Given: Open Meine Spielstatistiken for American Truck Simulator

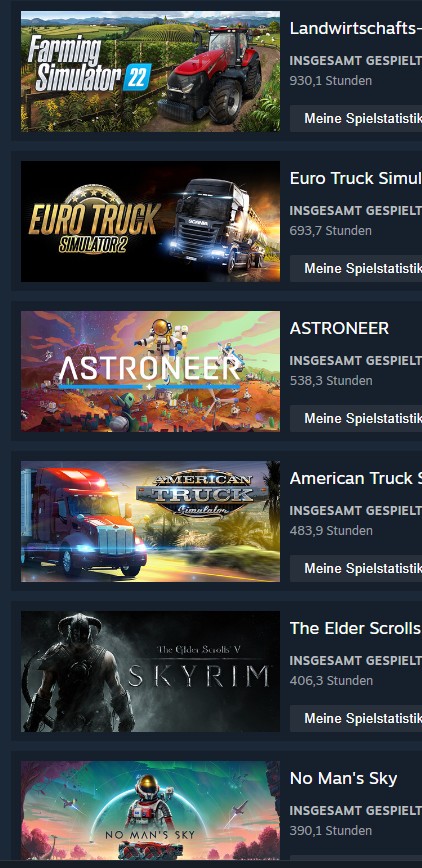Looking at the screenshot, I should (x=356, y=569).
